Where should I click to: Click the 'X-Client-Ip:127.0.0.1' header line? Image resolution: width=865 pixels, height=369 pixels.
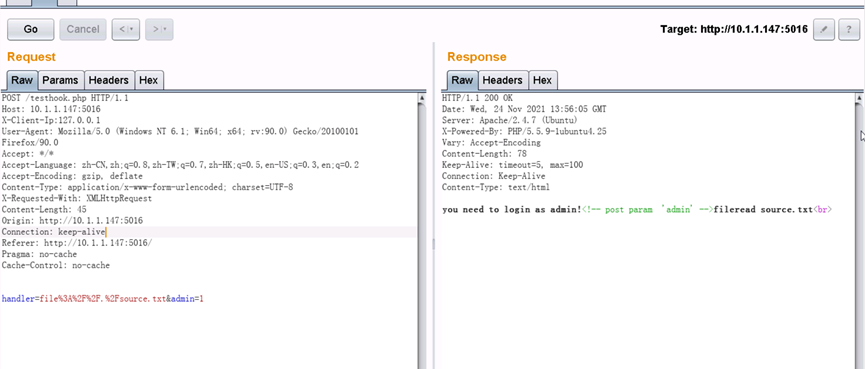[x=51, y=120]
